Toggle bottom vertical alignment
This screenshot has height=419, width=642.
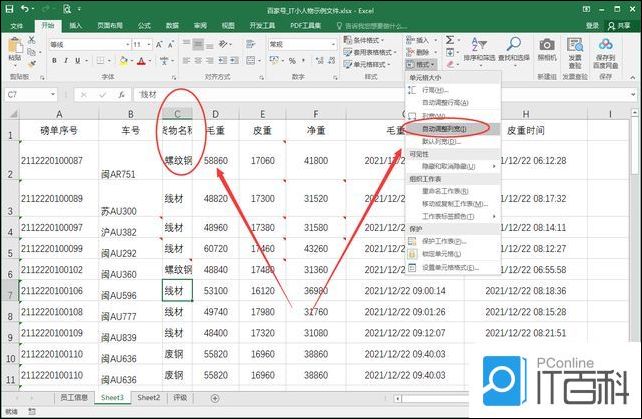[209, 44]
